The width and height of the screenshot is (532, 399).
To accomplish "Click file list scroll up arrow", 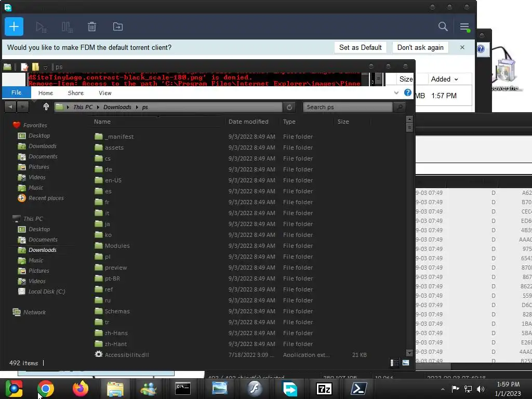I will (409, 119).
